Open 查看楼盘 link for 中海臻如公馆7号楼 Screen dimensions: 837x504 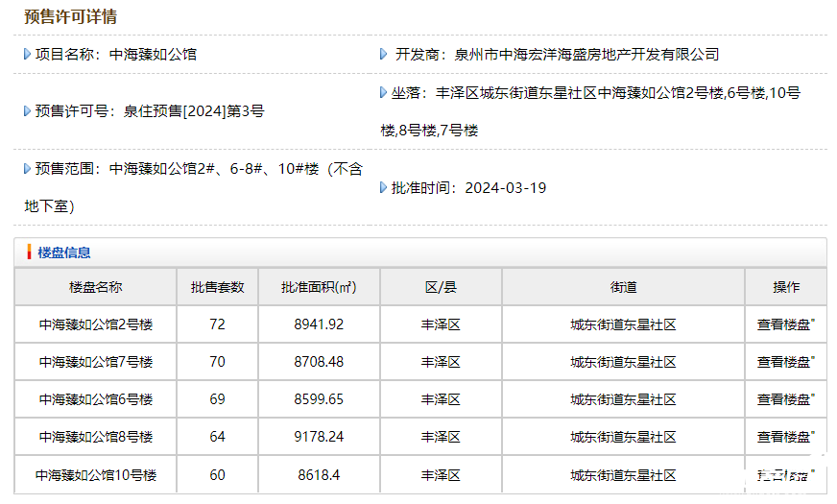point(785,362)
